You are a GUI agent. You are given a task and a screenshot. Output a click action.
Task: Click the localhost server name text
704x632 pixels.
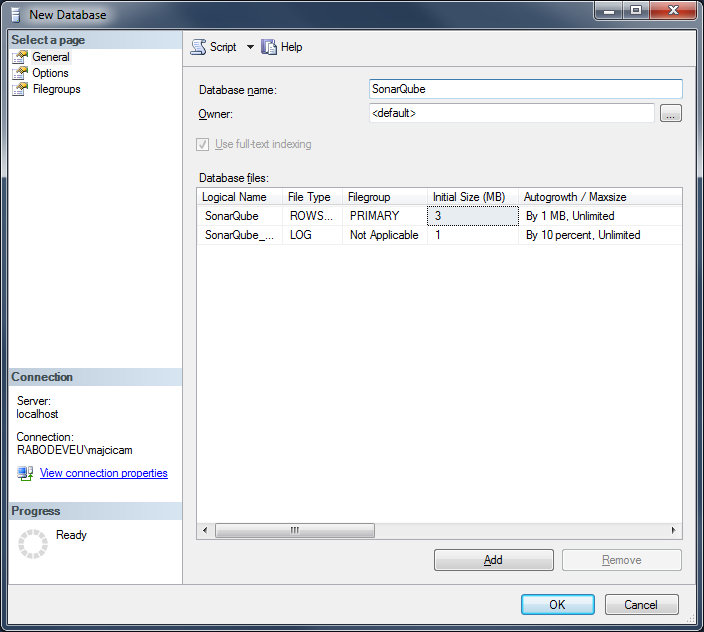click(x=37, y=414)
